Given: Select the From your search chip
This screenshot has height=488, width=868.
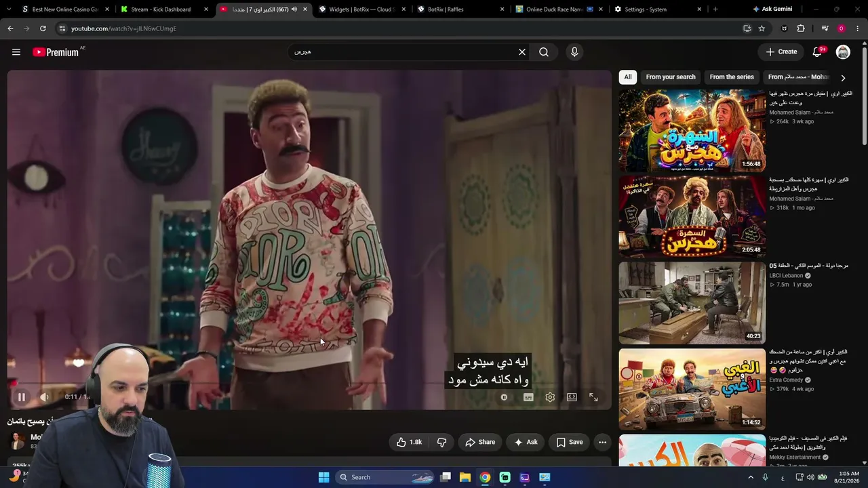Looking at the screenshot, I should (x=671, y=77).
